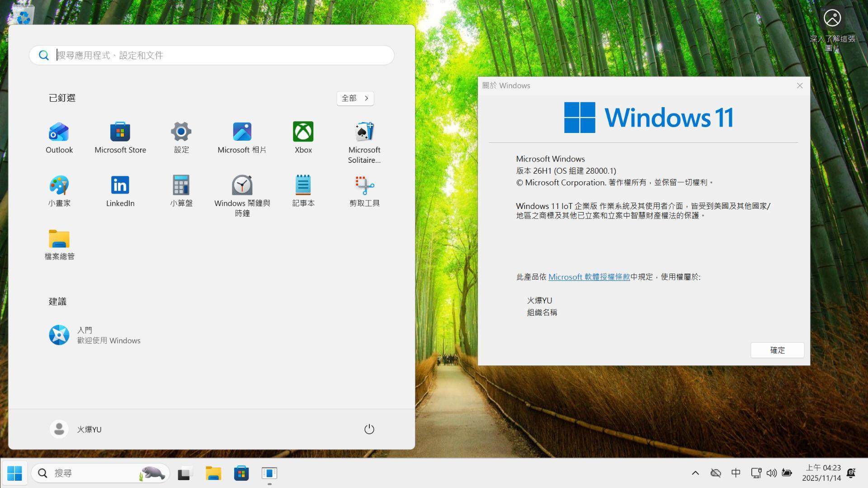
Task: Open Microsoft 軟體授權條款 link
Action: tap(589, 277)
